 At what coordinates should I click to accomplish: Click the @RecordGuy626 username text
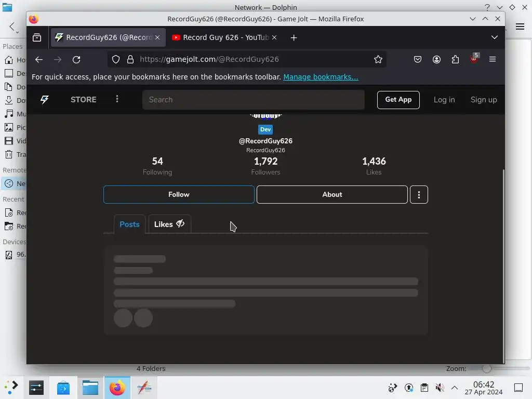point(265,141)
